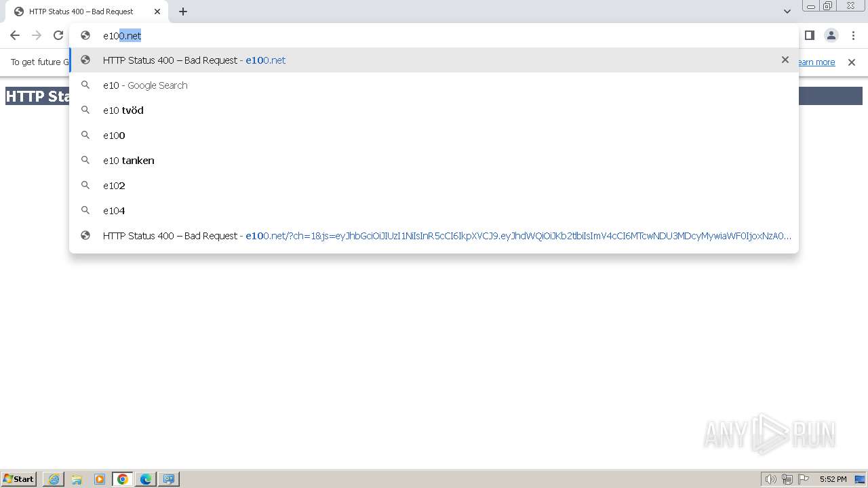The width and height of the screenshot is (868, 488).
Task: Open the profile avatar menu
Action: pos(831,35)
